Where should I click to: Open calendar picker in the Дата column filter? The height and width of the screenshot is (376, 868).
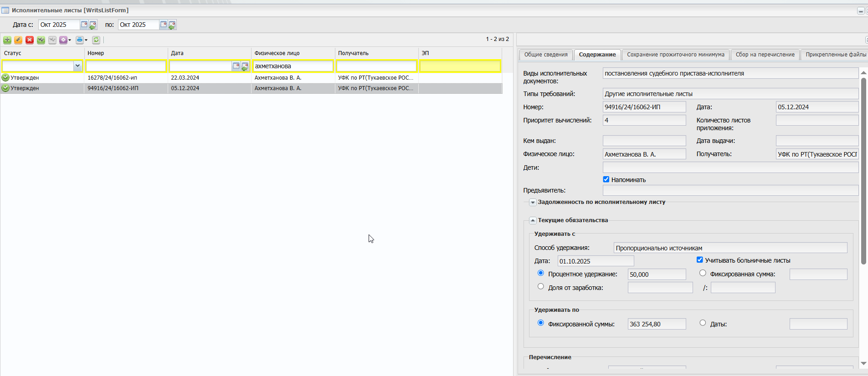236,66
